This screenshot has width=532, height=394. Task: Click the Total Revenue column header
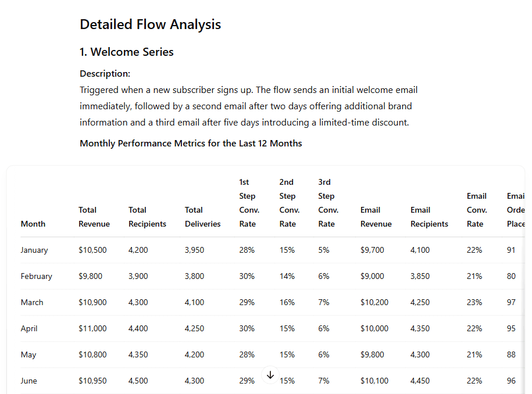point(94,217)
